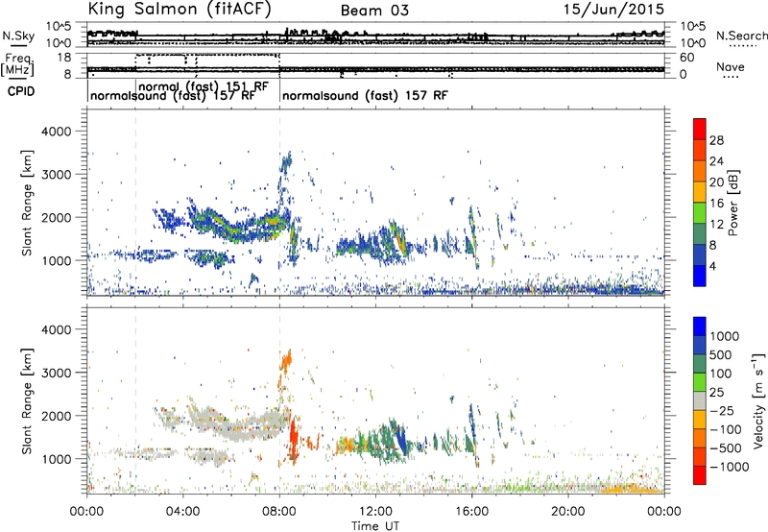Click the 'normal (fast) 151 RF' CPID text
Screen dimensions: 768x532
click(x=204, y=86)
